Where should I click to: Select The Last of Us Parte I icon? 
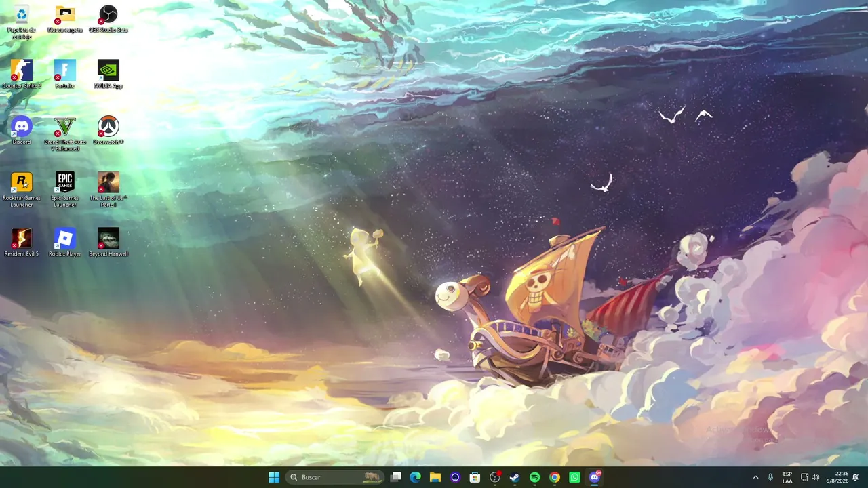click(108, 190)
